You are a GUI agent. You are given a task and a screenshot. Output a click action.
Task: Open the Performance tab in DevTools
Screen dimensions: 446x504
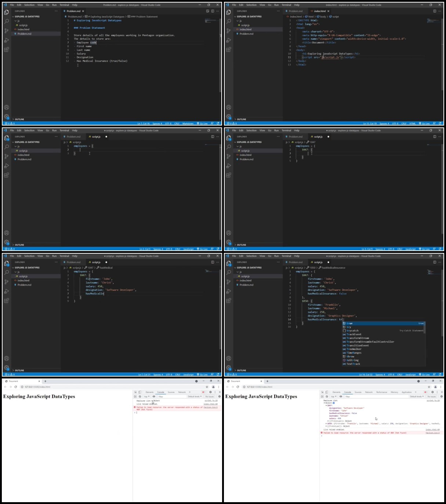point(382,392)
